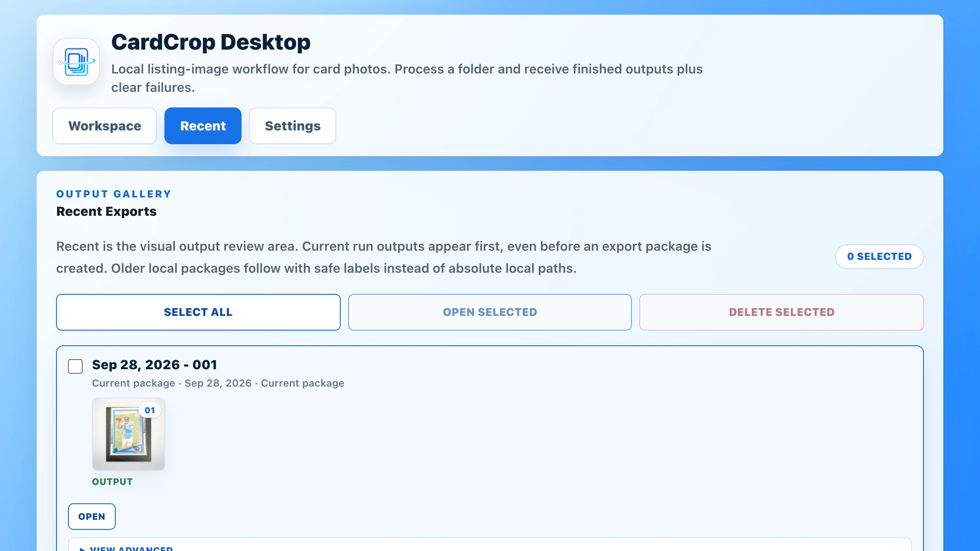Switch to the Workspace tab
Viewport: 980px width, 551px height.
point(105,126)
